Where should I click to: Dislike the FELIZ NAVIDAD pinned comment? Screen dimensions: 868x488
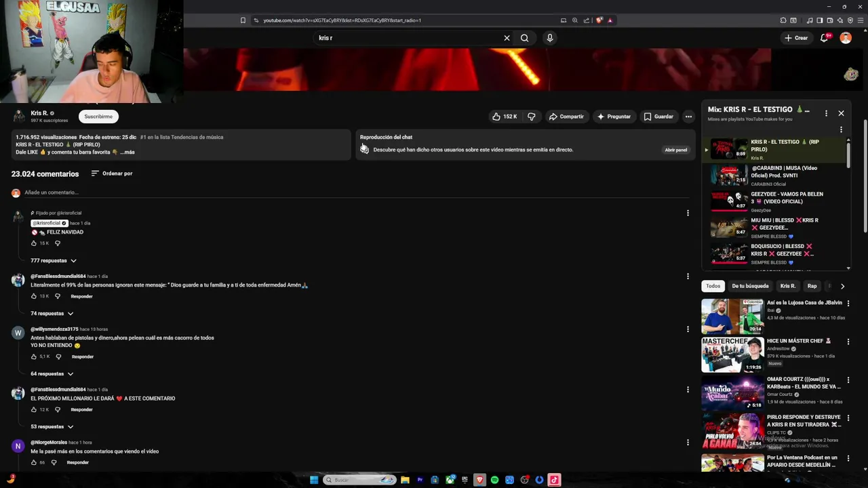[58, 243]
